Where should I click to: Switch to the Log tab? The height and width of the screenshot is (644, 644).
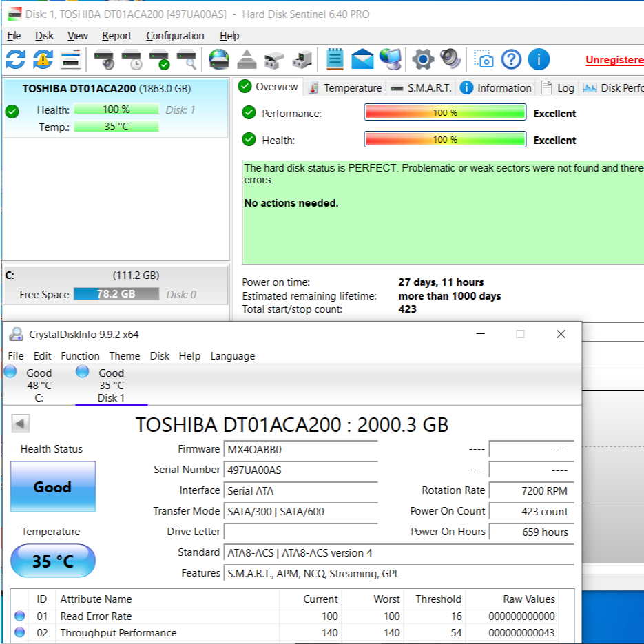click(558, 88)
